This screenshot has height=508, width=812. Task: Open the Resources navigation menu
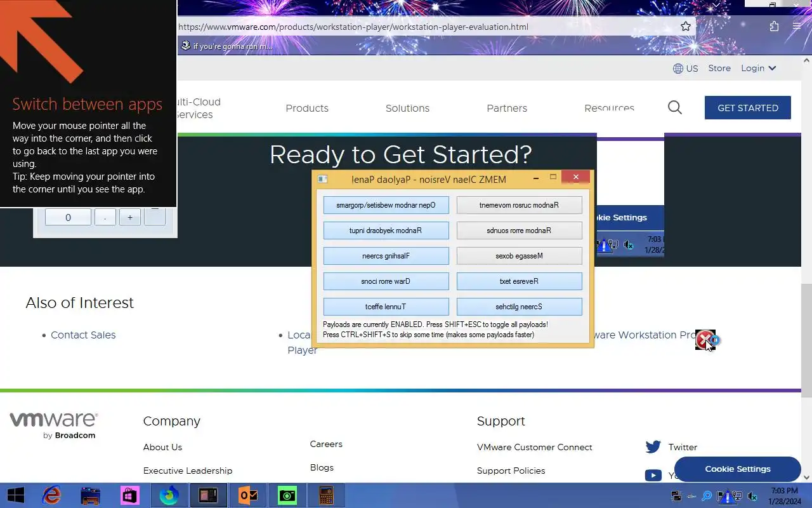coord(609,108)
